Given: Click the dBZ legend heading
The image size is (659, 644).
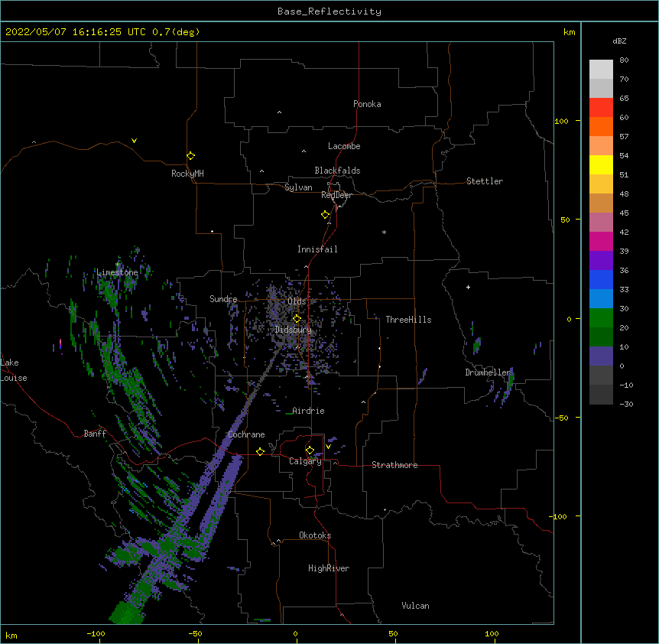Looking at the screenshot, I should [x=619, y=41].
